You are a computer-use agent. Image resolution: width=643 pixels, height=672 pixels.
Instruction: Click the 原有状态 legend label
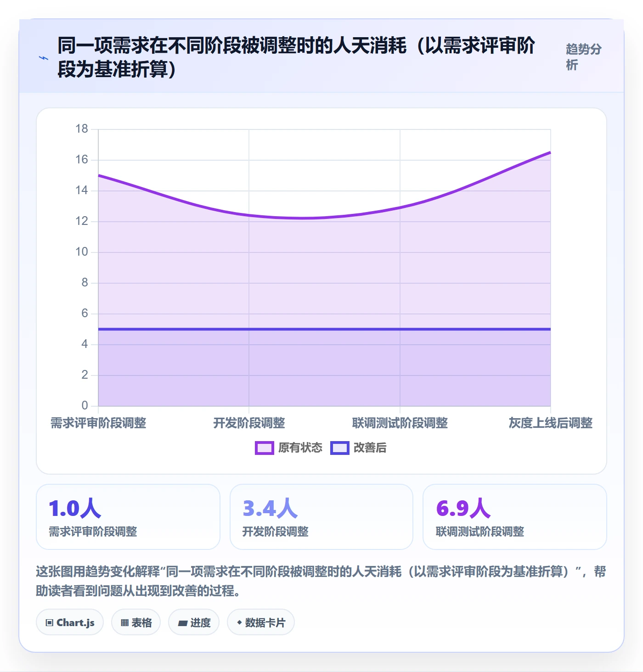click(x=300, y=448)
